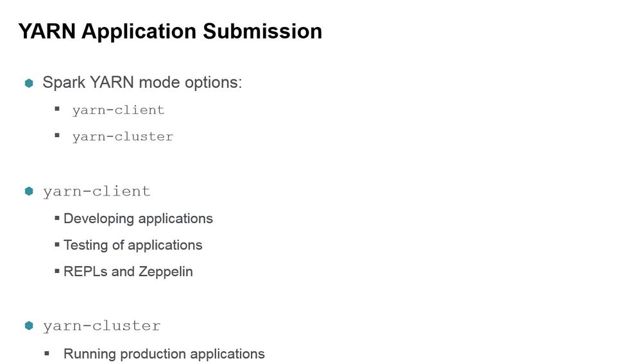Viewport: 641px width, 364px height.
Task: Click the text Spark YARN mode options
Action: [142, 83]
